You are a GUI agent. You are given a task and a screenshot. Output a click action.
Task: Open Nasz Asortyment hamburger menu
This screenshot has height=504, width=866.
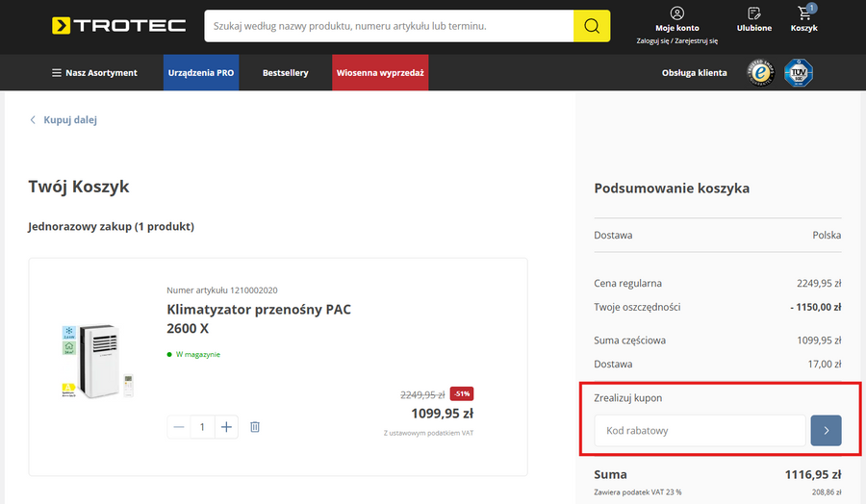[x=94, y=73]
